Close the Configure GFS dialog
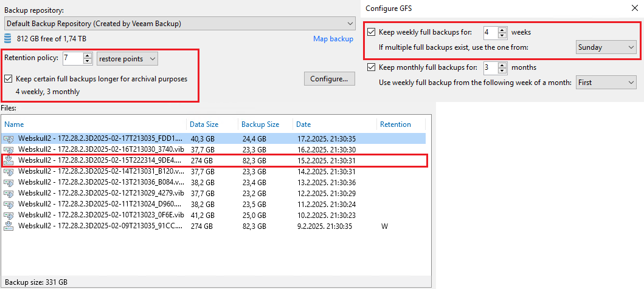This screenshot has height=289, width=644. tap(634, 8)
